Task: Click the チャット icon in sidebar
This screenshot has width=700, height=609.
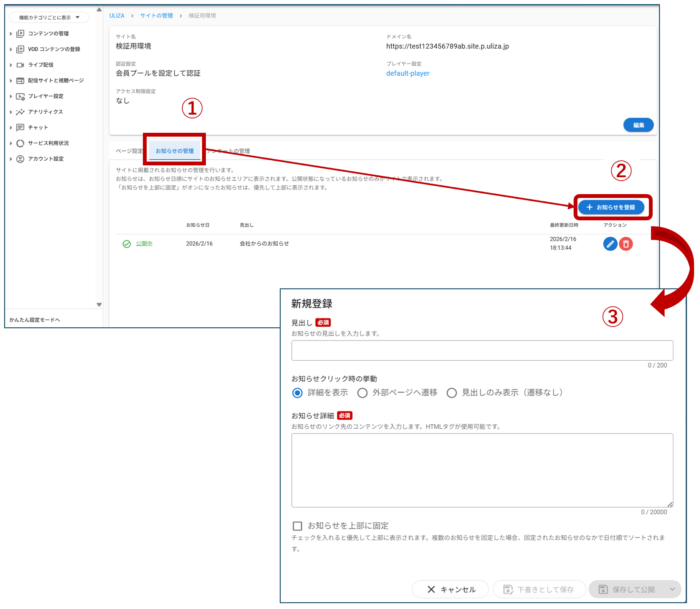Action: click(x=20, y=127)
